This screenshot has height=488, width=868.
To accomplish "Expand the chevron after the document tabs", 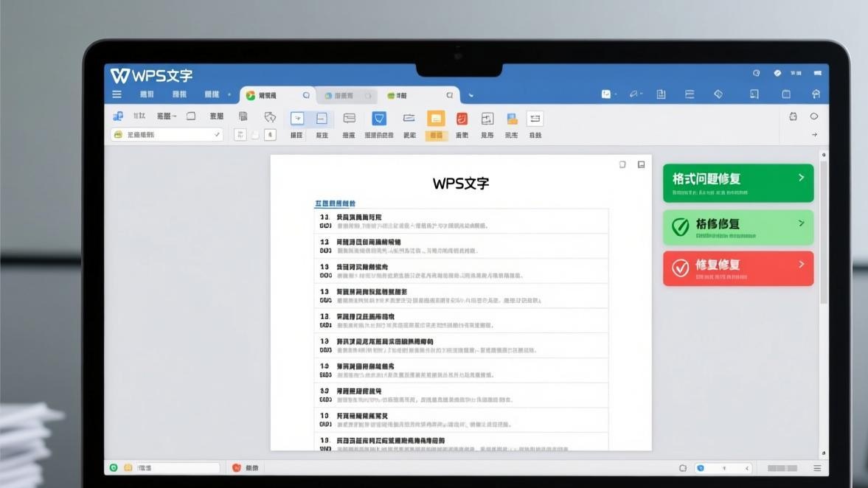I will [471, 95].
